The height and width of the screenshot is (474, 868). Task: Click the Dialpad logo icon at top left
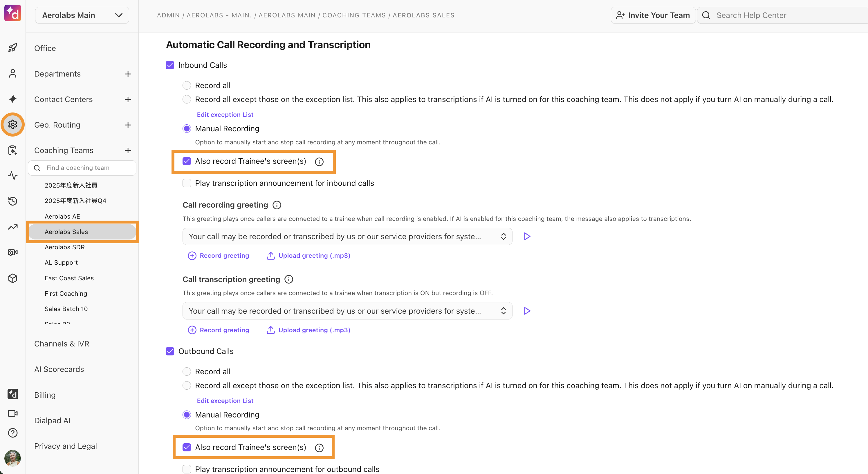coord(12,13)
